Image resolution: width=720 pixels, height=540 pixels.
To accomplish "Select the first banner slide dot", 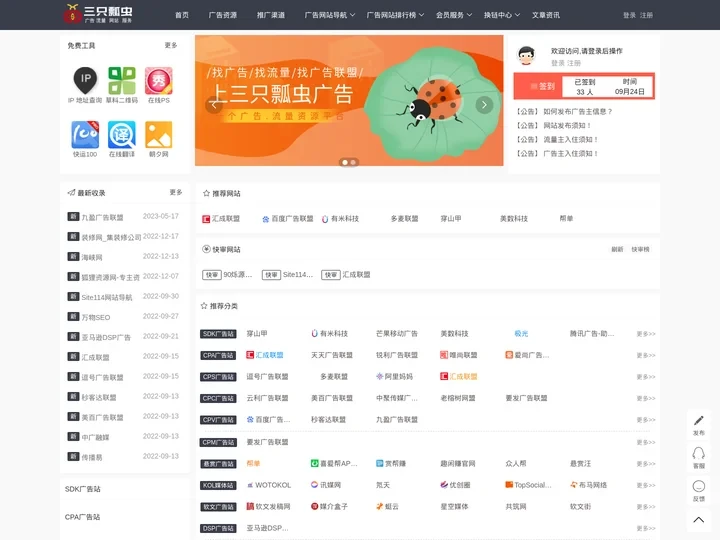I will coord(345,162).
